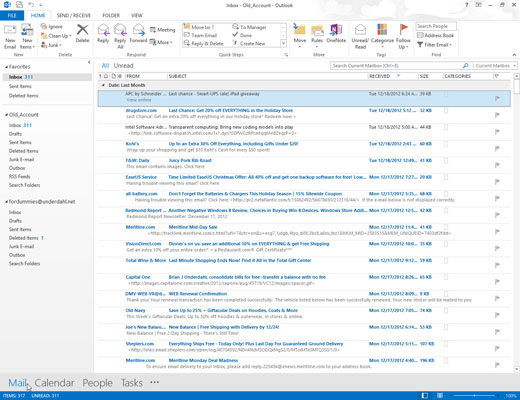The image size is (520, 400).
Task: Adjust the zoom slider in status bar
Action: [x=475, y=396]
